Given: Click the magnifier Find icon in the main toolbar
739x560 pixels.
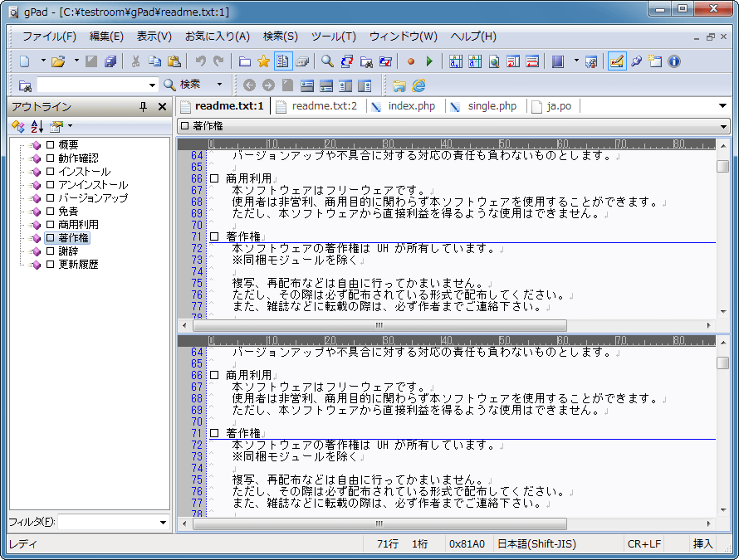Looking at the screenshot, I should point(327,61).
